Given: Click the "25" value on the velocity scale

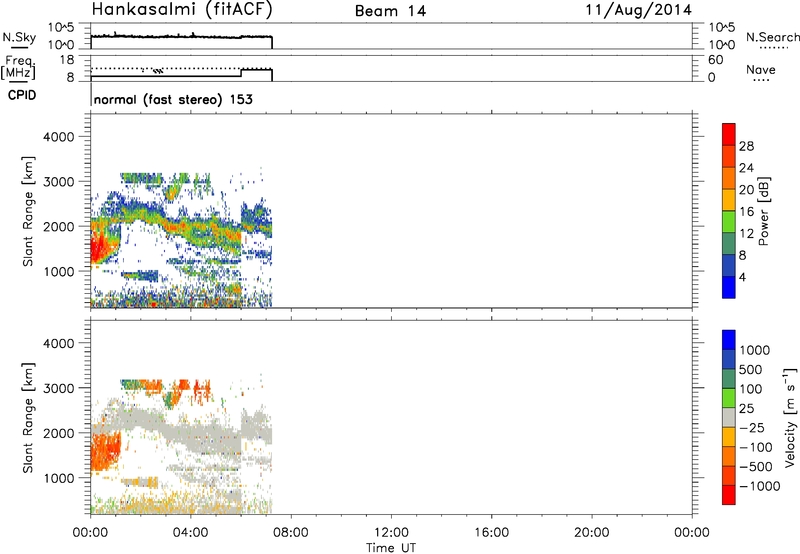Looking at the screenshot, I should (746, 408).
